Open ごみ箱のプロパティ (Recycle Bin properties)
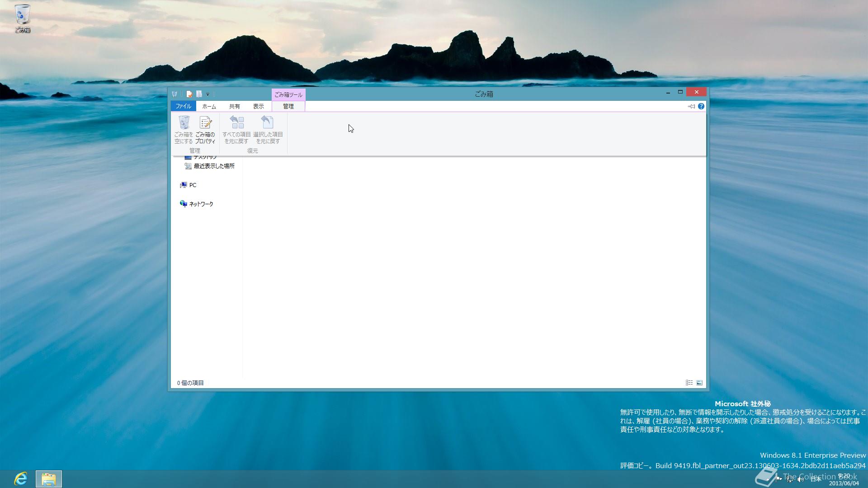 tap(205, 130)
